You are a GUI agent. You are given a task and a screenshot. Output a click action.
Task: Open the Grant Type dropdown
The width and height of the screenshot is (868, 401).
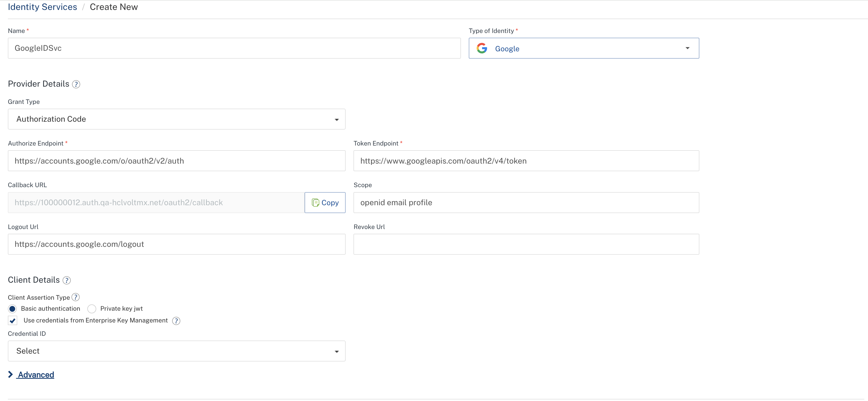(x=176, y=119)
